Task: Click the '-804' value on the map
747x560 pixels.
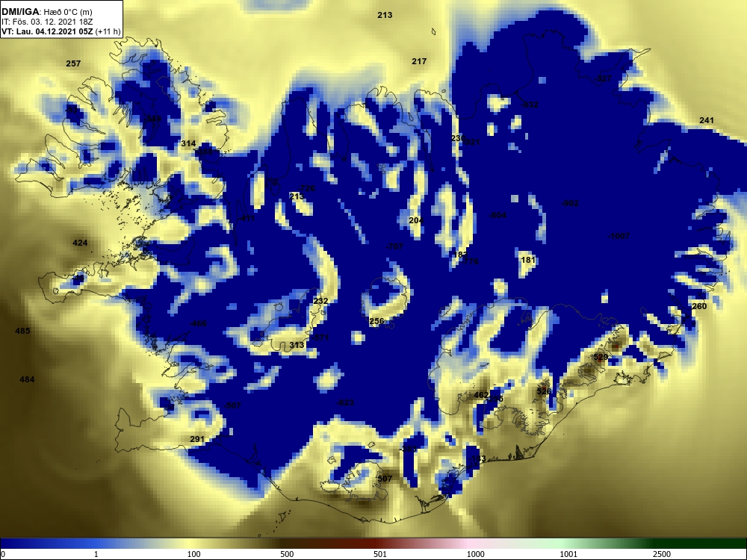Action: [x=498, y=215]
